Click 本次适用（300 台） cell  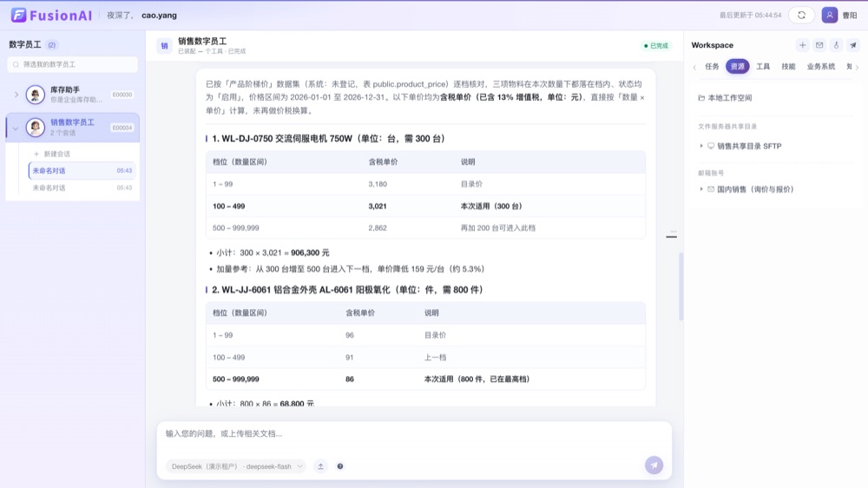point(491,206)
